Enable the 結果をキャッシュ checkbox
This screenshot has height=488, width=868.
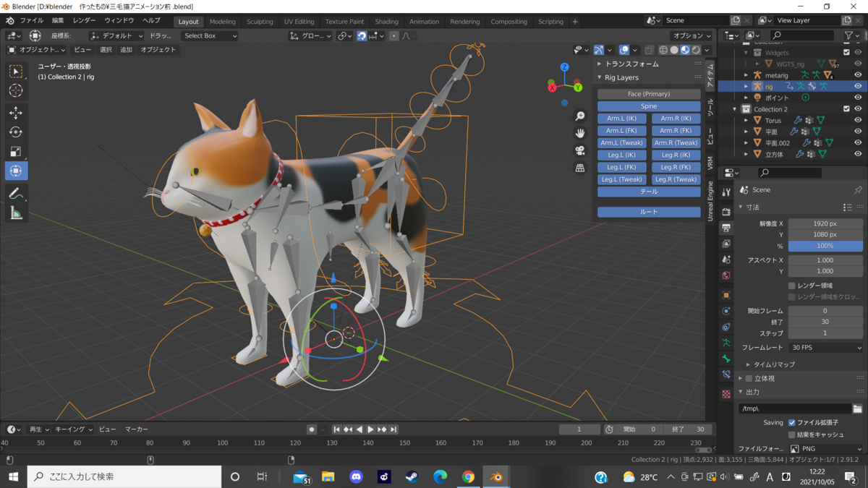[792, 435]
